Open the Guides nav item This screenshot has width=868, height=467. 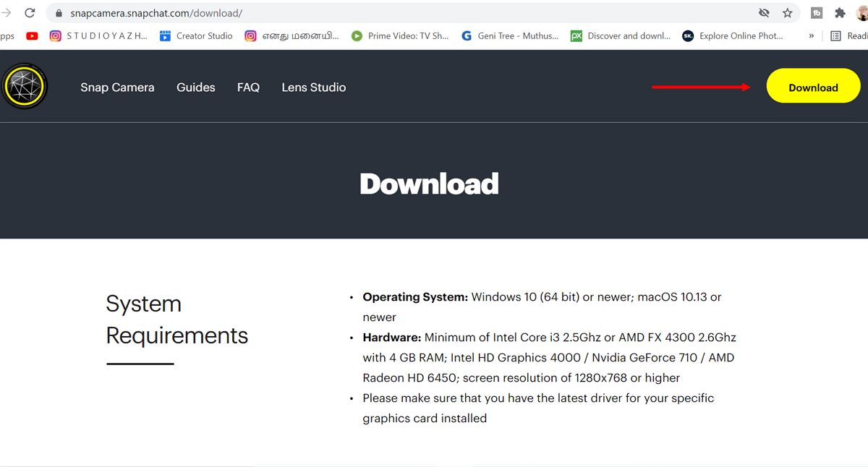(x=196, y=87)
